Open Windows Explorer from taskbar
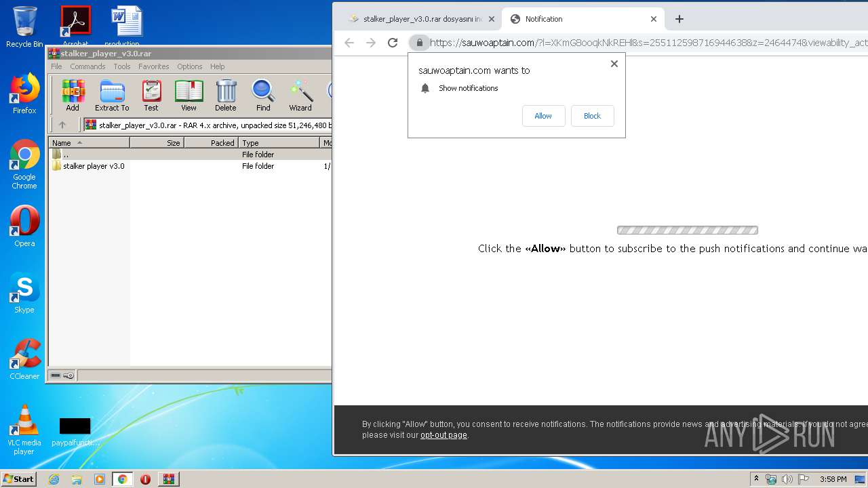Viewport: 868px width, 488px height. pyautogui.click(x=77, y=479)
